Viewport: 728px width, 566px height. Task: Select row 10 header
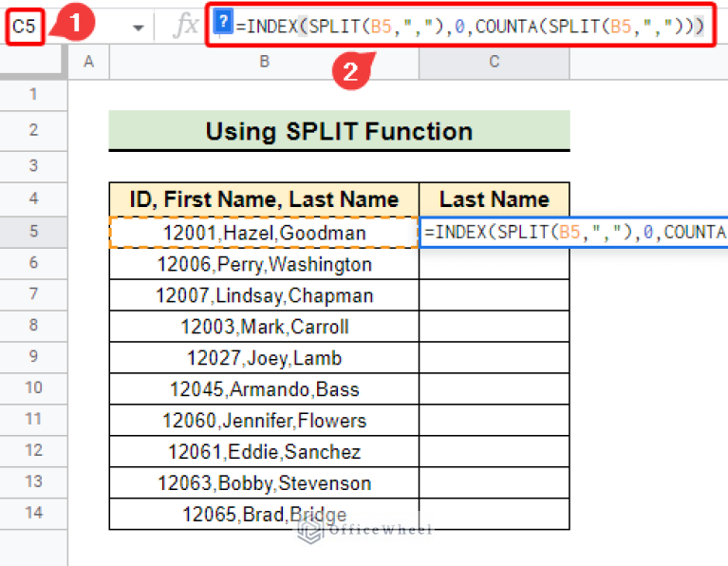33,388
